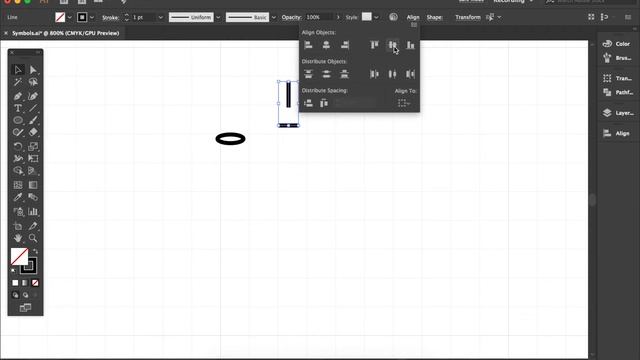Click Horizontal Align Left in the Align panel
The height and width of the screenshot is (360, 640).
[x=309, y=45]
